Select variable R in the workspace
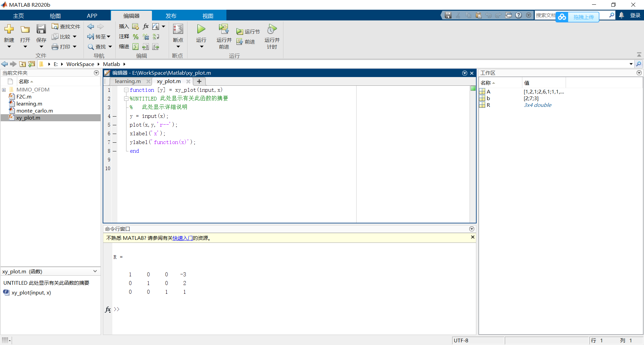The height and width of the screenshot is (345, 644). pos(488,105)
